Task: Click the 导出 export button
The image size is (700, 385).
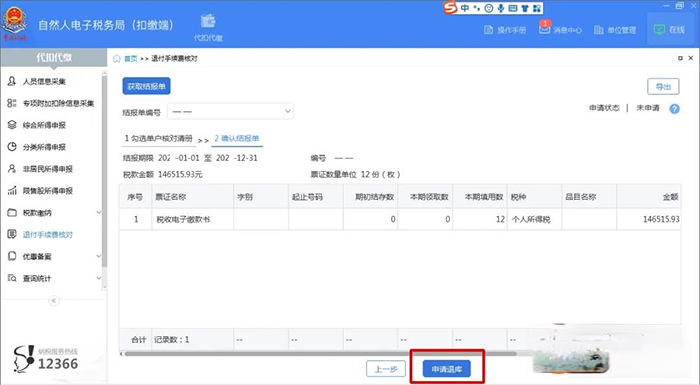Action: pos(663,87)
